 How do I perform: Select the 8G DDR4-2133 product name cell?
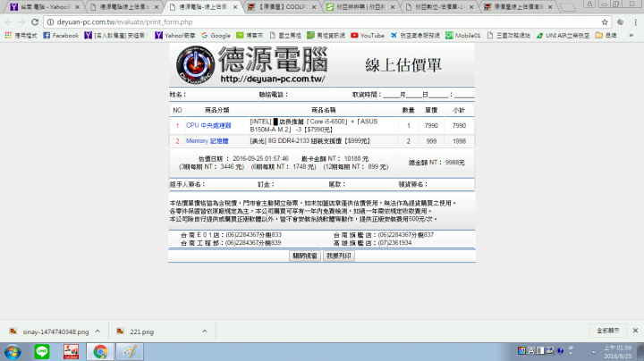click(324, 141)
